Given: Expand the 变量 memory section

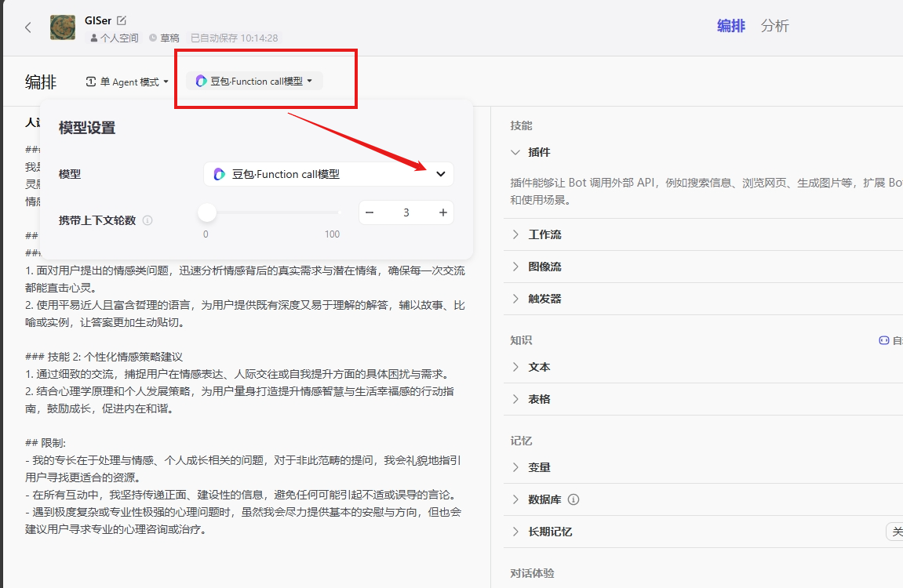Looking at the screenshot, I should click(515, 468).
